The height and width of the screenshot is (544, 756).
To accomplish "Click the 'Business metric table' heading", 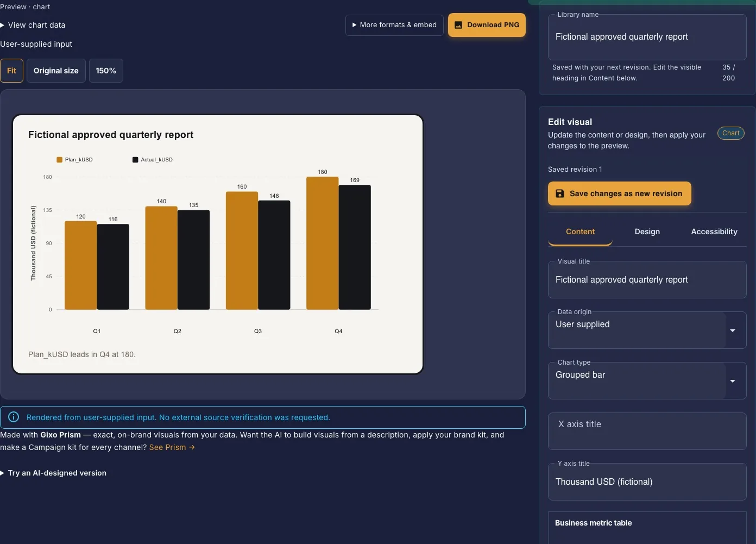I will (593, 523).
